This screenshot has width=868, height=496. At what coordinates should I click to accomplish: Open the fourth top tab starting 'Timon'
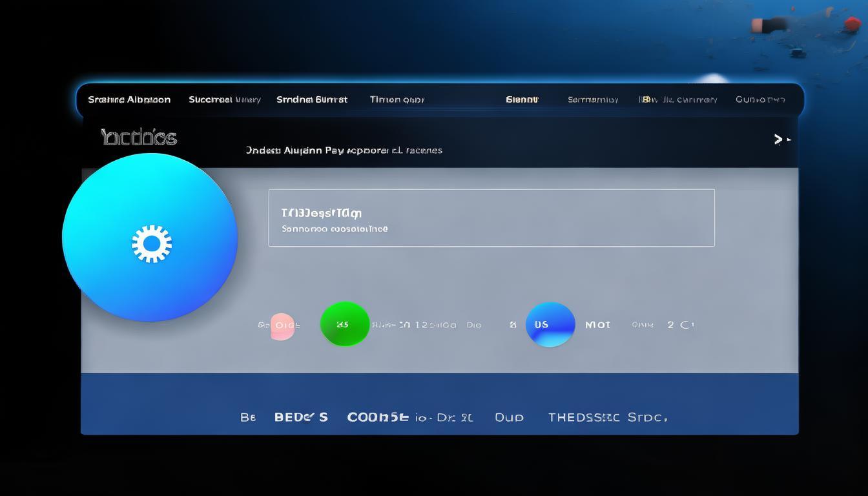397,99
